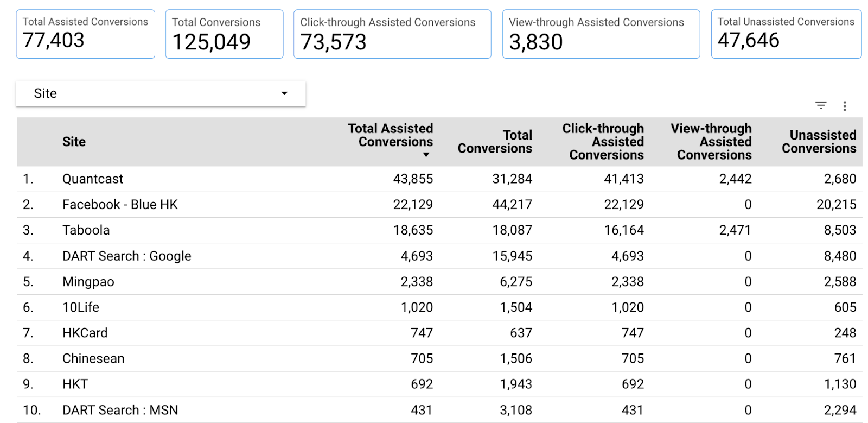
Task: Select the View-through Assisted Conversions scorecard
Action: [601, 34]
